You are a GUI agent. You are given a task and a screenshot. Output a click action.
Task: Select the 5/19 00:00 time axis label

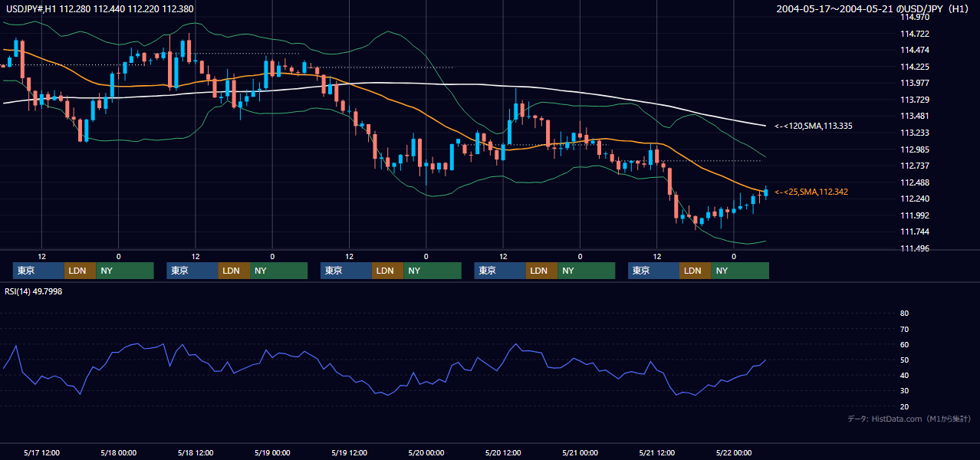pos(272,452)
